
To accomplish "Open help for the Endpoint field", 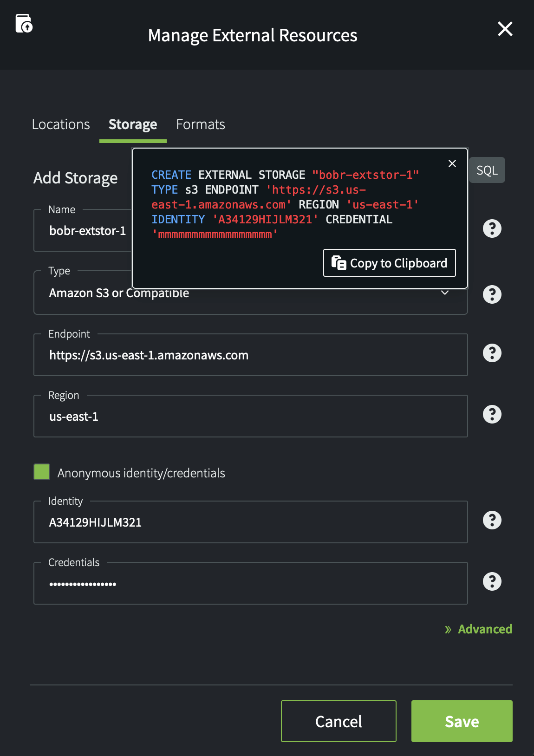I will point(492,353).
